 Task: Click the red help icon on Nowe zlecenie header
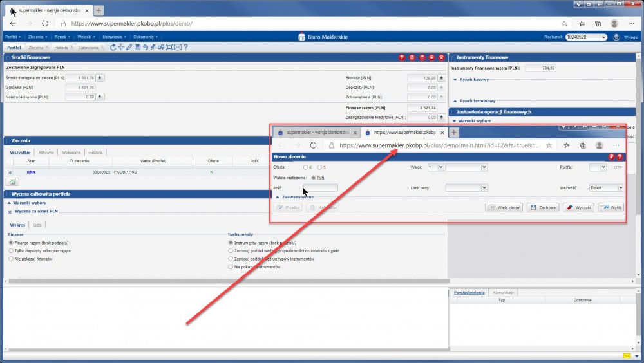[620, 157]
